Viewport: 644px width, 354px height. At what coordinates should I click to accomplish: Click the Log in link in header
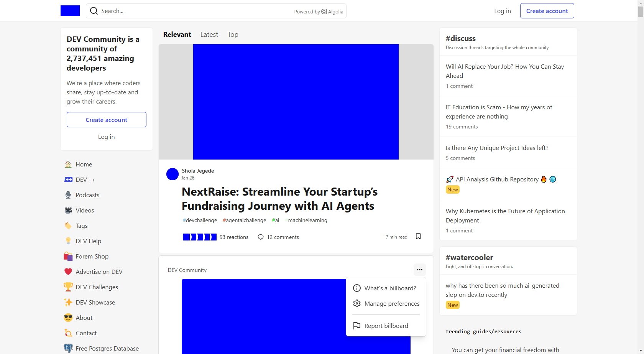(x=502, y=11)
